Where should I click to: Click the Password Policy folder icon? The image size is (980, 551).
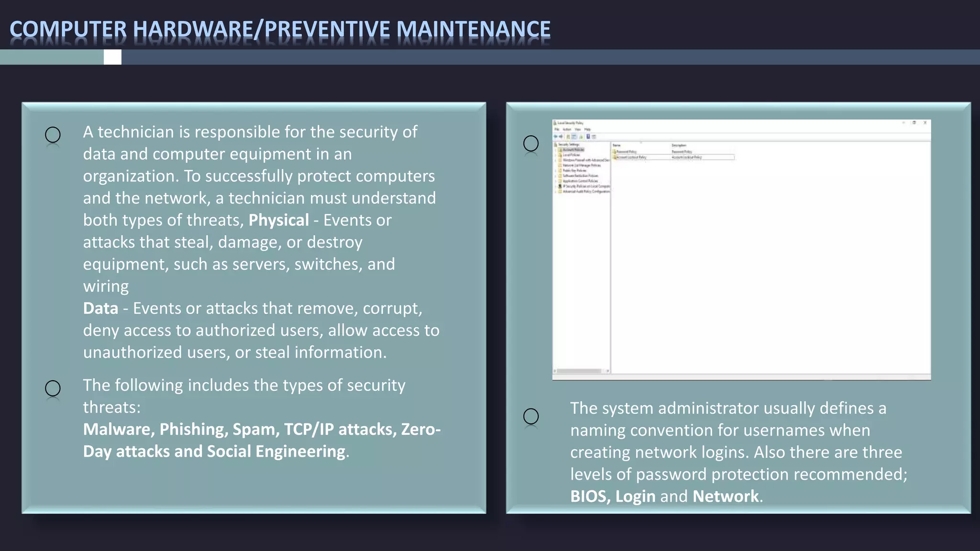pos(614,152)
